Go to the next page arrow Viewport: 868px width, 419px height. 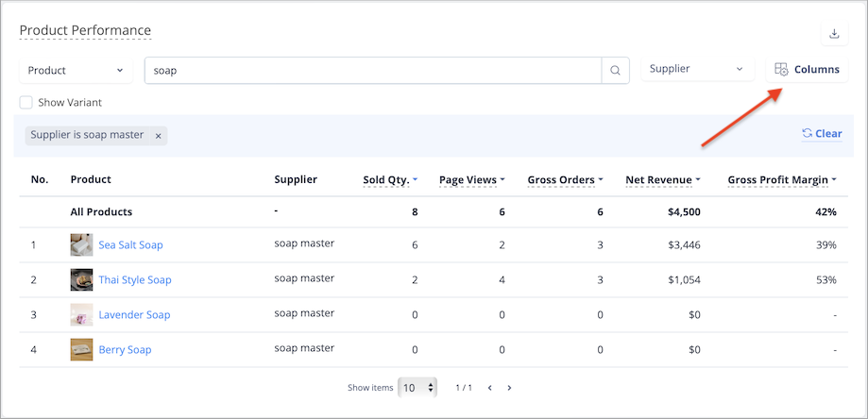pyautogui.click(x=509, y=388)
